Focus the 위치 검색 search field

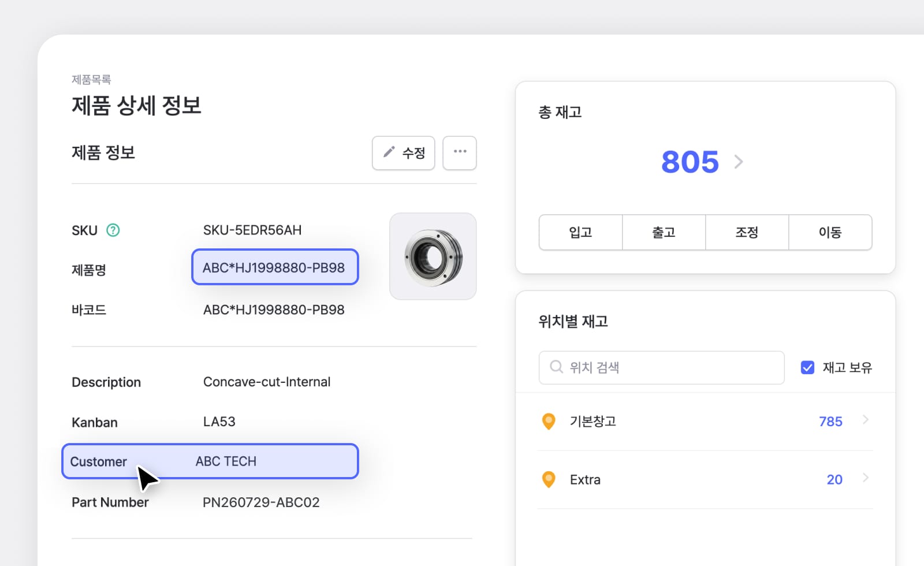(661, 367)
